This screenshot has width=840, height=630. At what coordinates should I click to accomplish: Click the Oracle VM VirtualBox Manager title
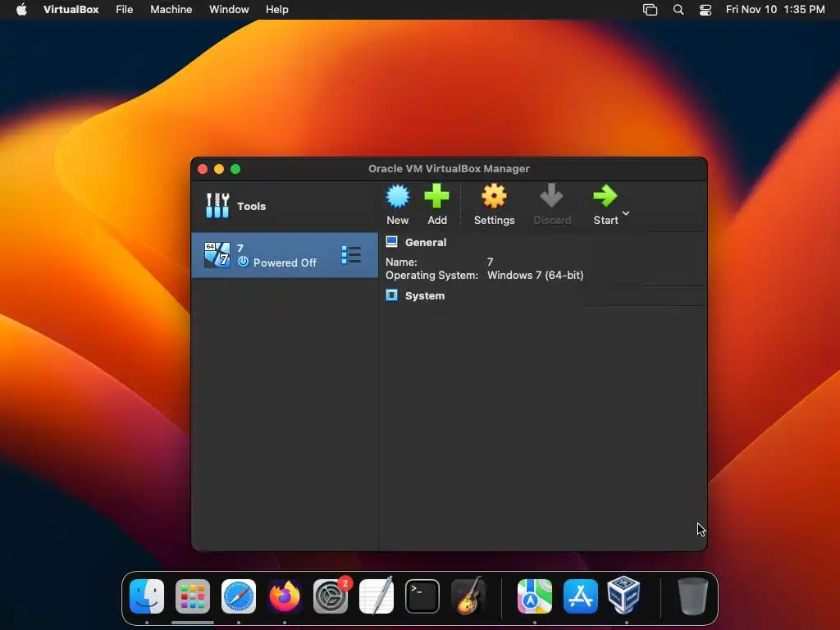coord(449,169)
